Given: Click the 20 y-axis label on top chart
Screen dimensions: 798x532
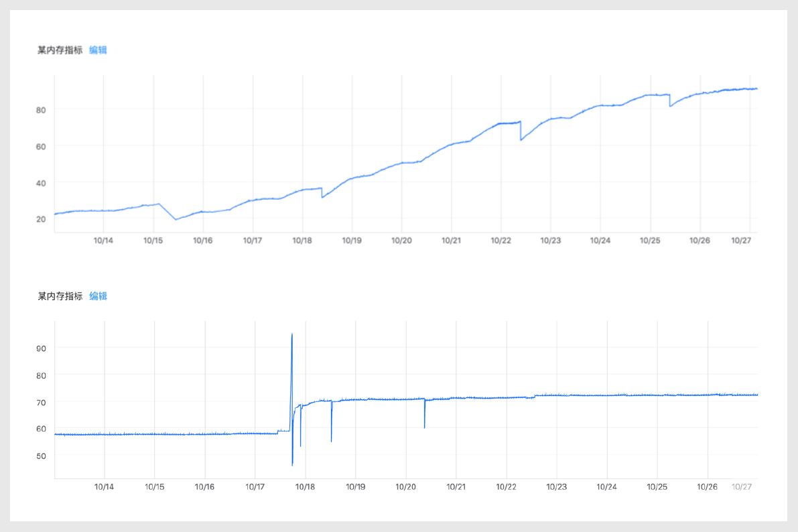Looking at the screenshot, I should click(x=40, y=218).
